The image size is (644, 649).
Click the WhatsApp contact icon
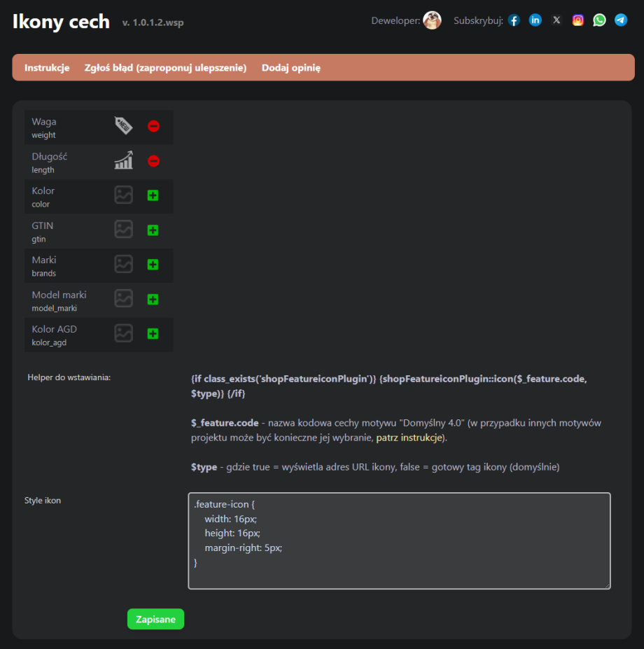[599, 20]
